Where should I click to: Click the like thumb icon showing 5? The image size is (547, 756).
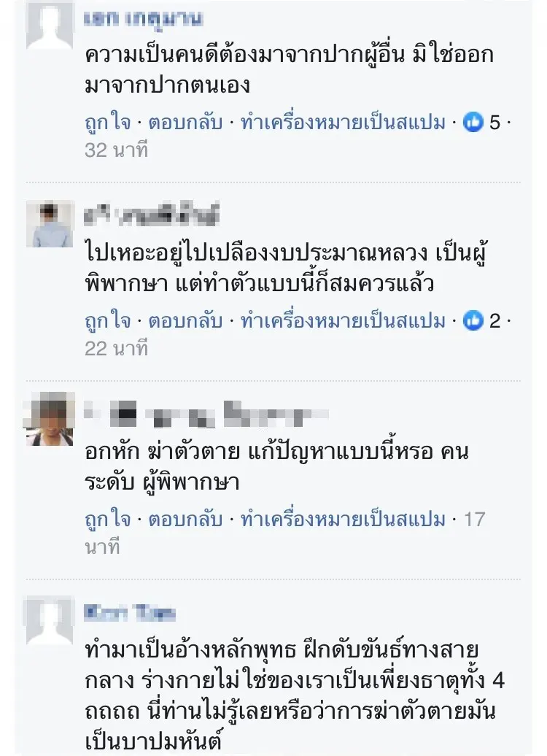[x=473, y=123]
